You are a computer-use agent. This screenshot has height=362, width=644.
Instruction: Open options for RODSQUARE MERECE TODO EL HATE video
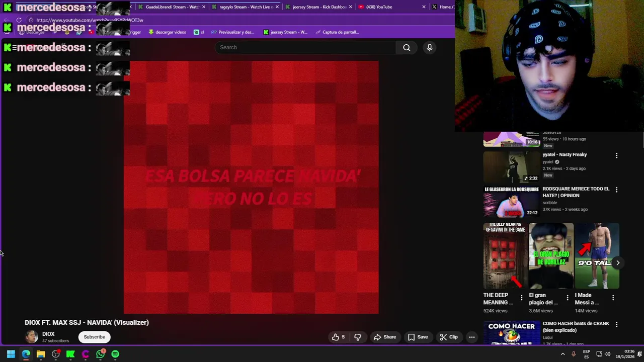coord(616,190)
